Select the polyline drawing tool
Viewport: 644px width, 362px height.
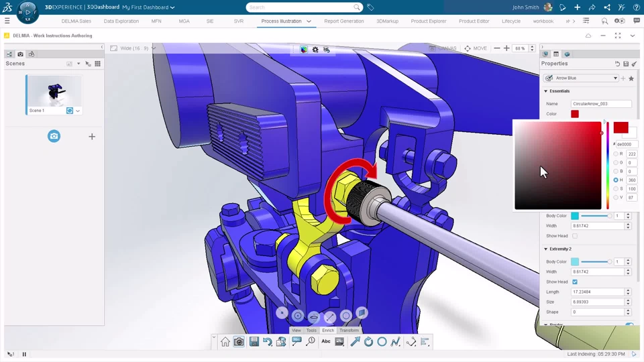(x=396, y=341)
